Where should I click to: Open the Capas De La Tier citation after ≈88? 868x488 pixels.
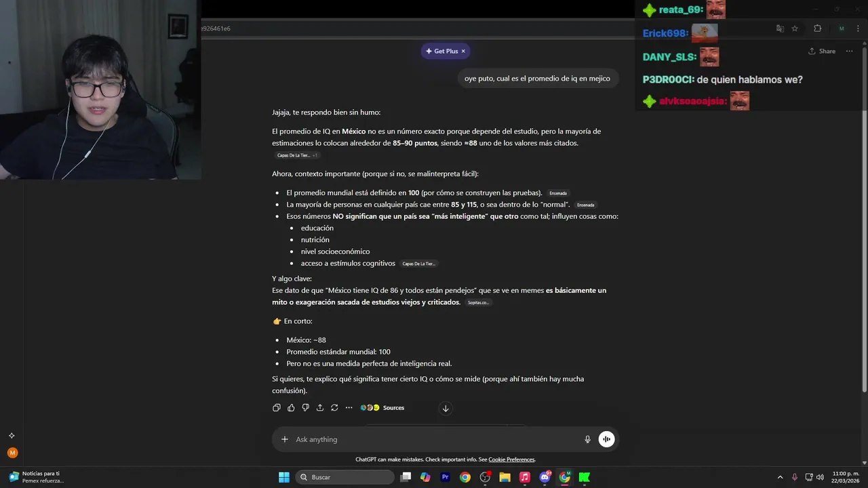coord(294,155)
